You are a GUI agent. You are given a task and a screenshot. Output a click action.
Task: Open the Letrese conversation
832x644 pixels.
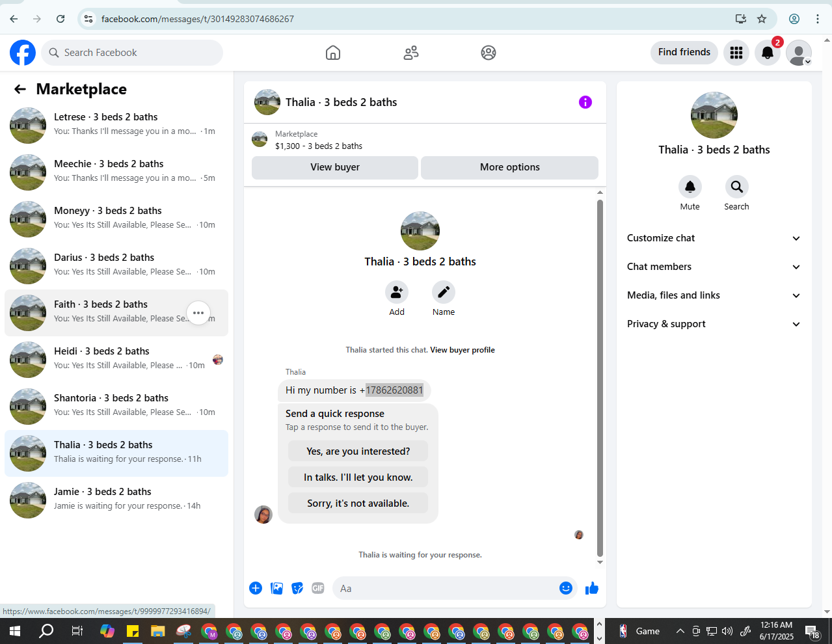(116, 126)
